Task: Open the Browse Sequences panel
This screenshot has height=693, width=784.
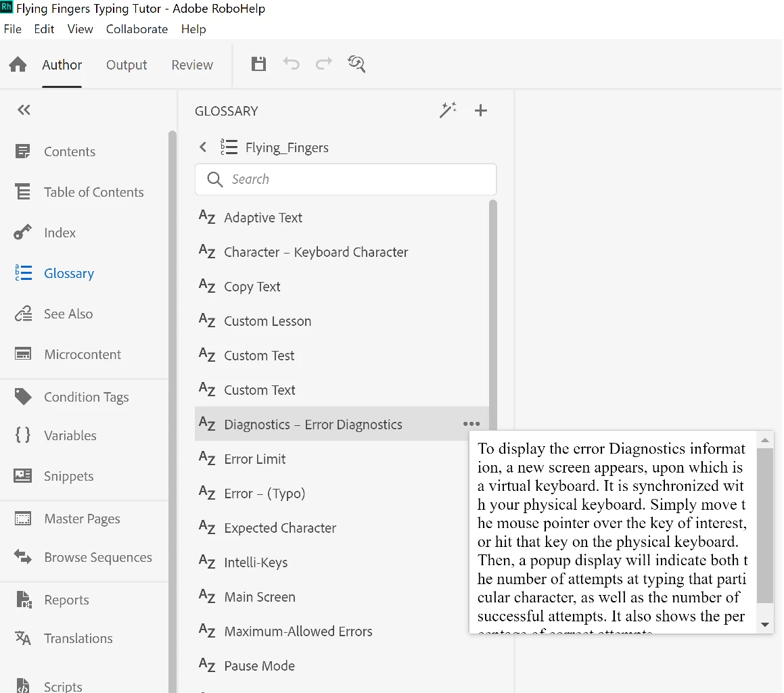Action: click(x=84, y=557)
